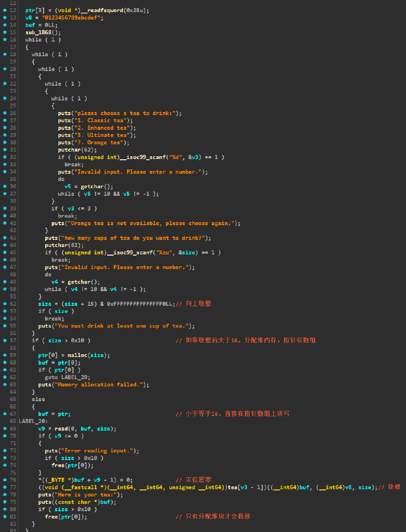The height and width of the screenshot is (532, 406).
Task: Click line number 56 in gutter
Action: [13, 333]
